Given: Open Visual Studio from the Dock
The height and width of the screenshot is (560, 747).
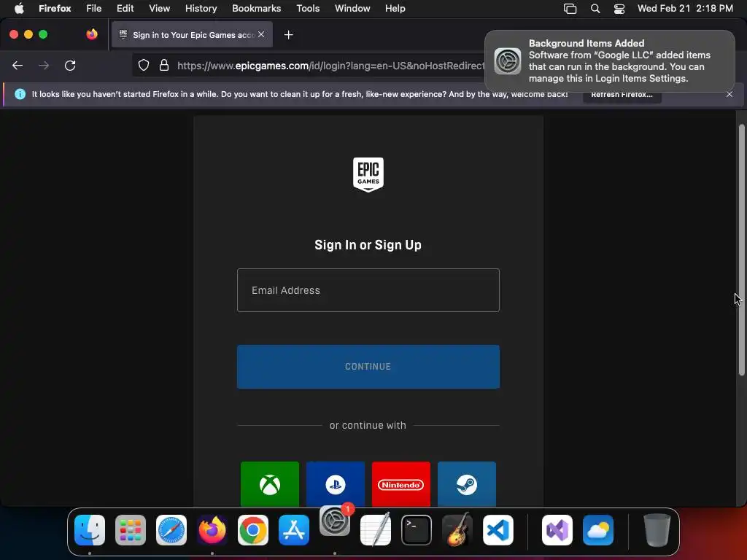Looking at the screenshot, I should [557, 530].
